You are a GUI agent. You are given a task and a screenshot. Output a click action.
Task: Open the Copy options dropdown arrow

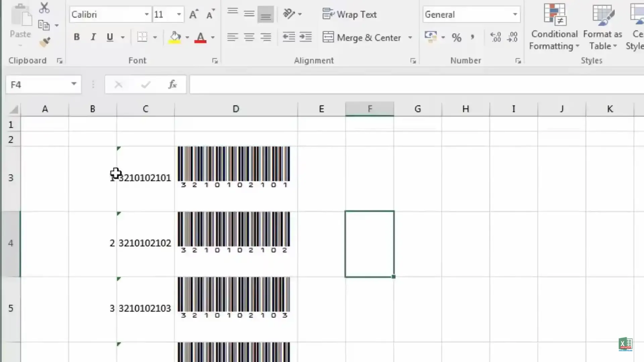(x=57, y=25)
